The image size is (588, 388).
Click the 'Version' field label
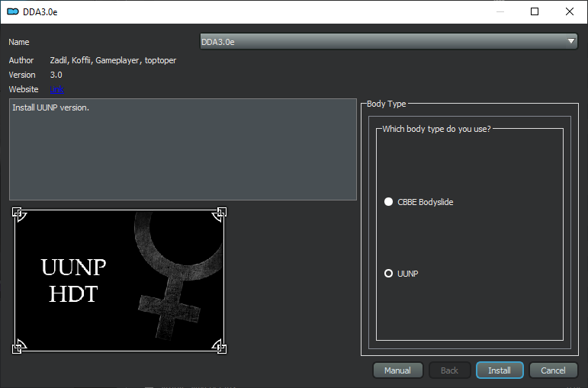pos(22,75)
